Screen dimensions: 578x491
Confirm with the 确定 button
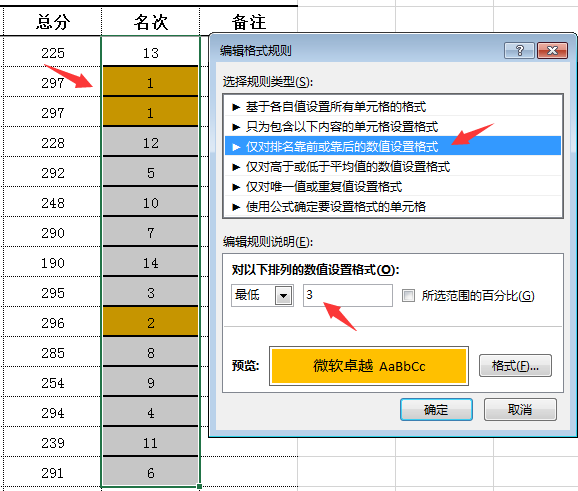coord(436,409)
